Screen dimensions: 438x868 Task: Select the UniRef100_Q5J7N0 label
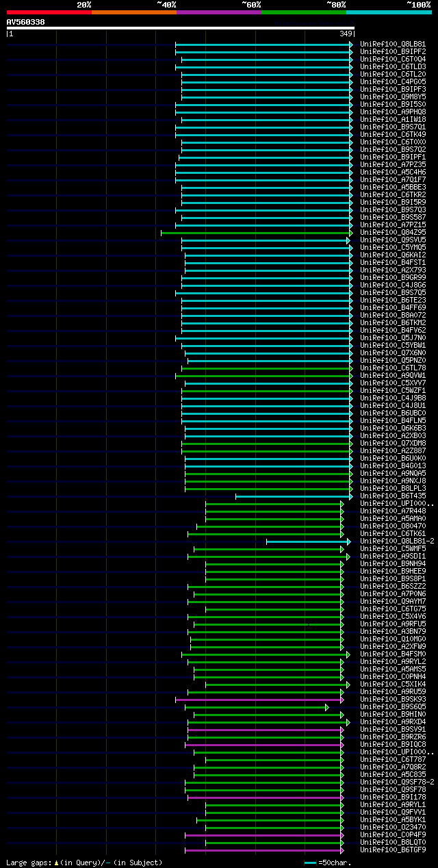pos(393,338)
